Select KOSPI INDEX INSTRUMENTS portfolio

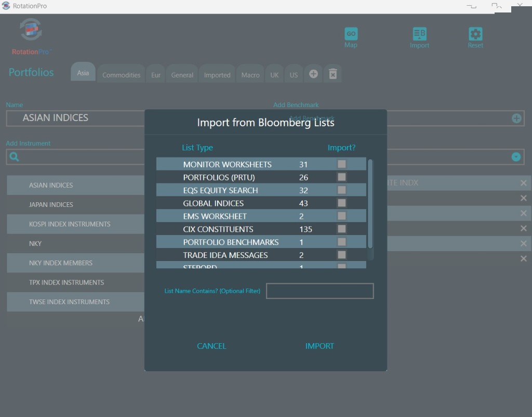coord(75,224)
